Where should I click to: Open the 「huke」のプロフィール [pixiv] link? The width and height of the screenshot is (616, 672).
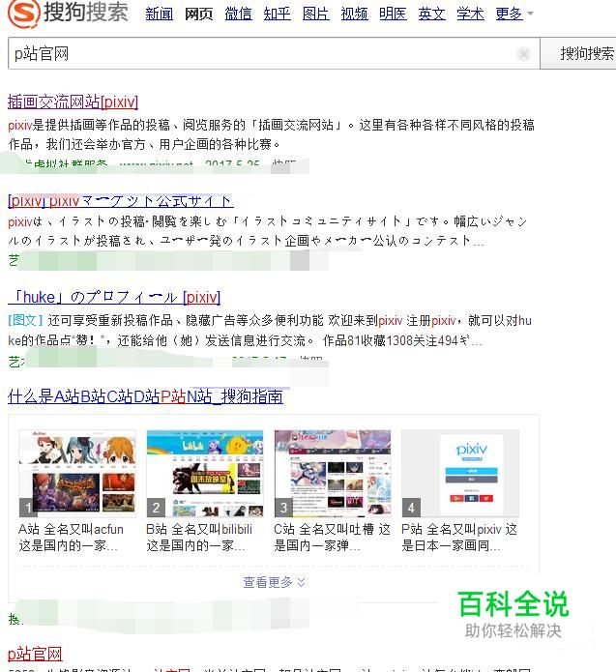click(114, 297)
